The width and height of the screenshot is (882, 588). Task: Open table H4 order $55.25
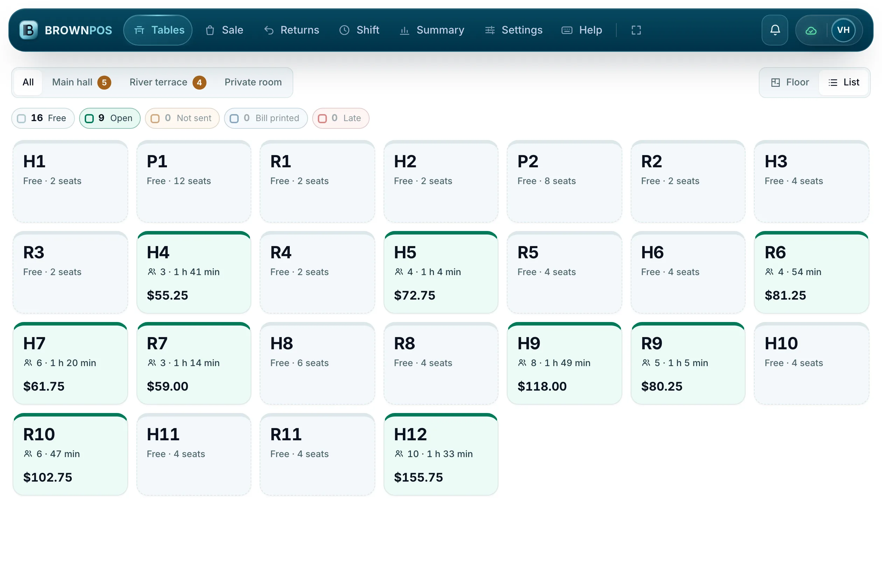[x=194, y=273]
